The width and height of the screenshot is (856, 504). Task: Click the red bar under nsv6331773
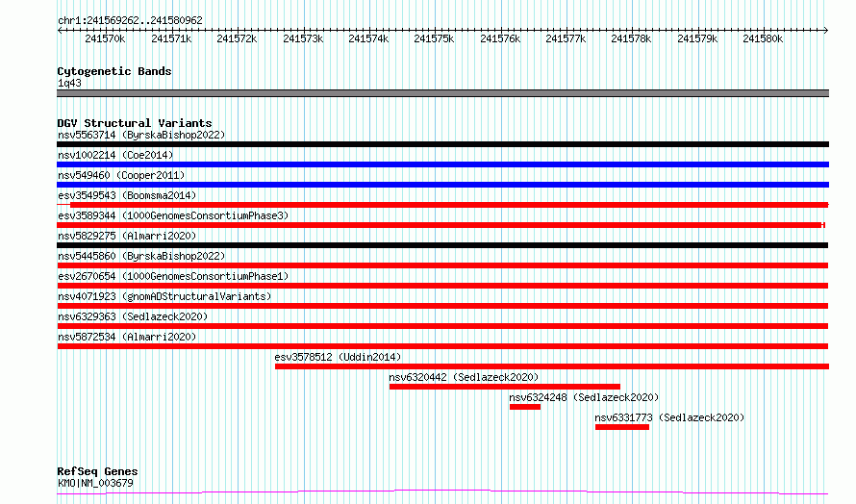point(621,427)
